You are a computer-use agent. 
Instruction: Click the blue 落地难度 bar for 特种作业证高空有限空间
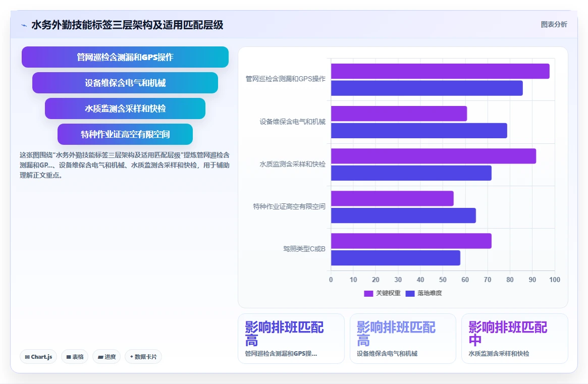(x=403, y=215)
